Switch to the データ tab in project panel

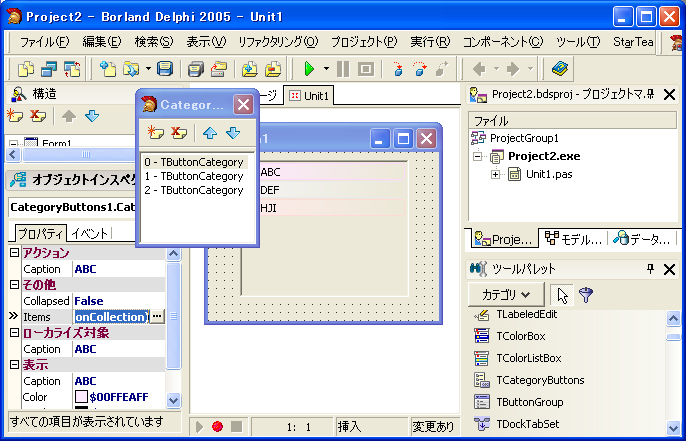[642, 239]
